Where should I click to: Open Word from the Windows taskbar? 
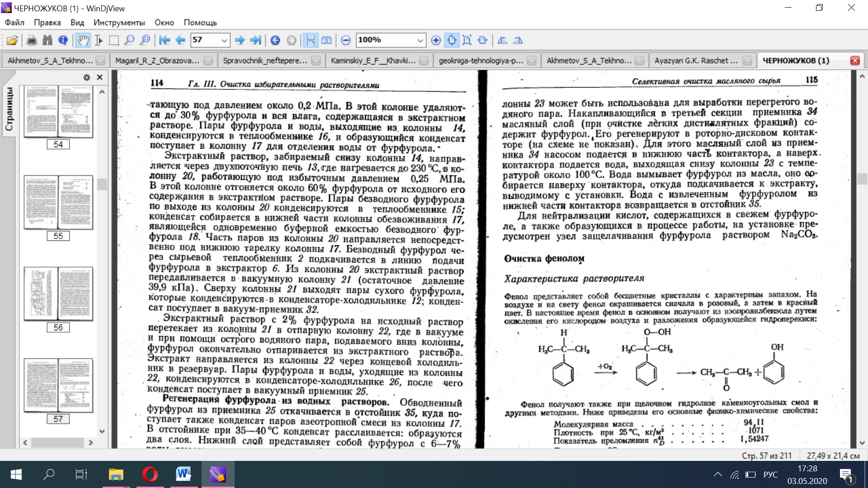tap(184, 474)
